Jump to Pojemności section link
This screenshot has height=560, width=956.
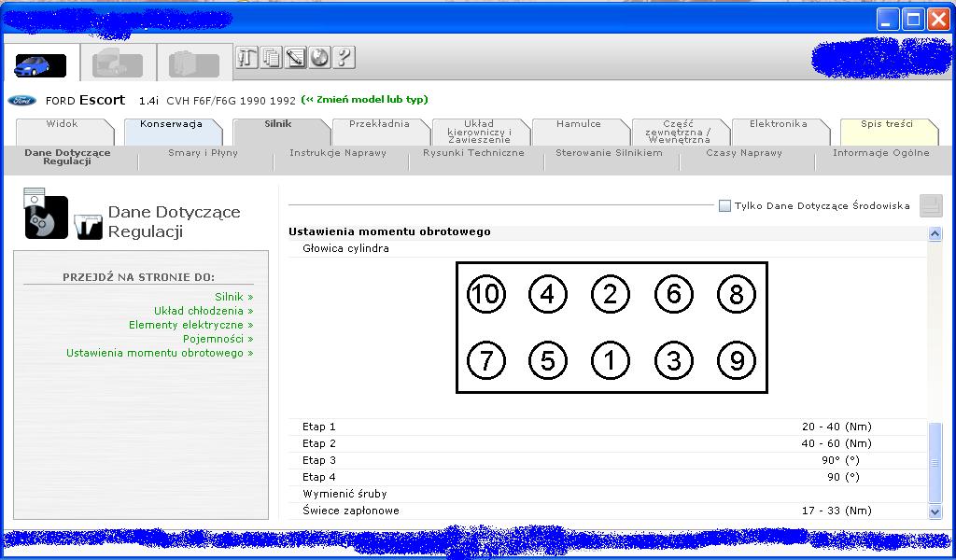click(x=218, y=339)
